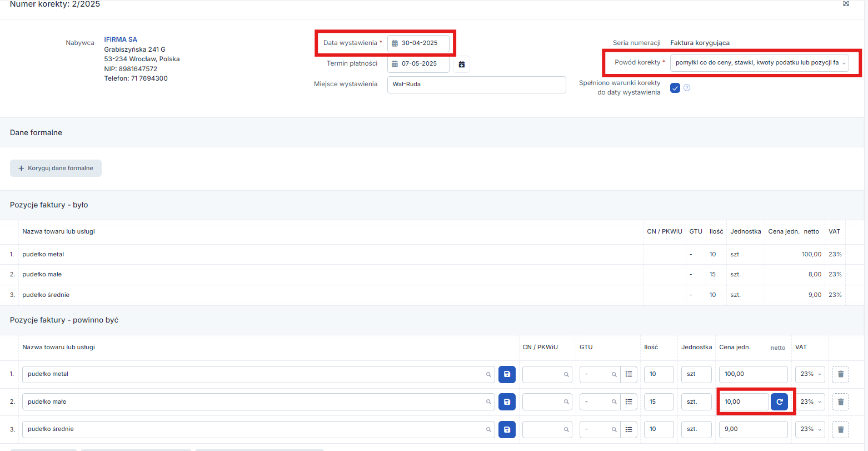Click Termin płatności date field
Screen dimensions: 868x451
pos(418,64)
